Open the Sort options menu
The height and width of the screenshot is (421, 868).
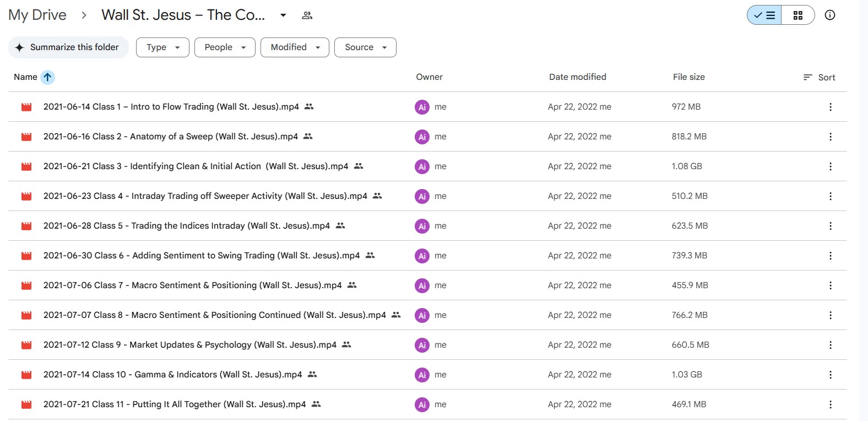pos(819,77)
